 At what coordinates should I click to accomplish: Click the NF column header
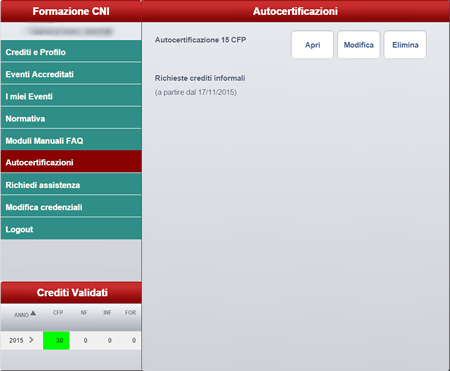(84, 313)
